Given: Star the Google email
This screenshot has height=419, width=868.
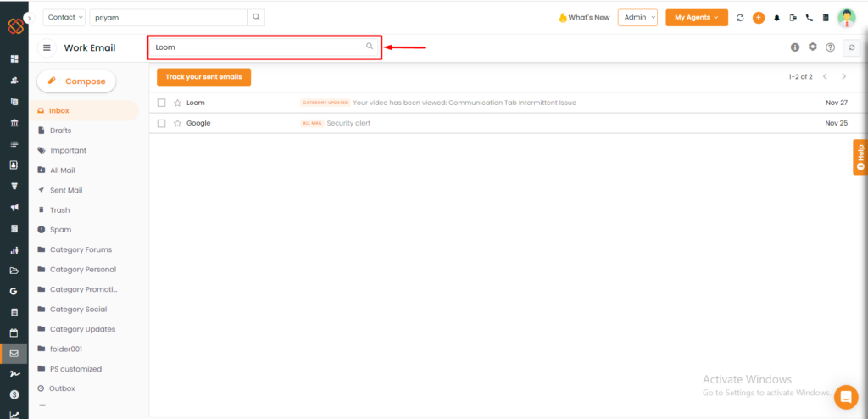Looking at the screenshot, I should point(178,124).
